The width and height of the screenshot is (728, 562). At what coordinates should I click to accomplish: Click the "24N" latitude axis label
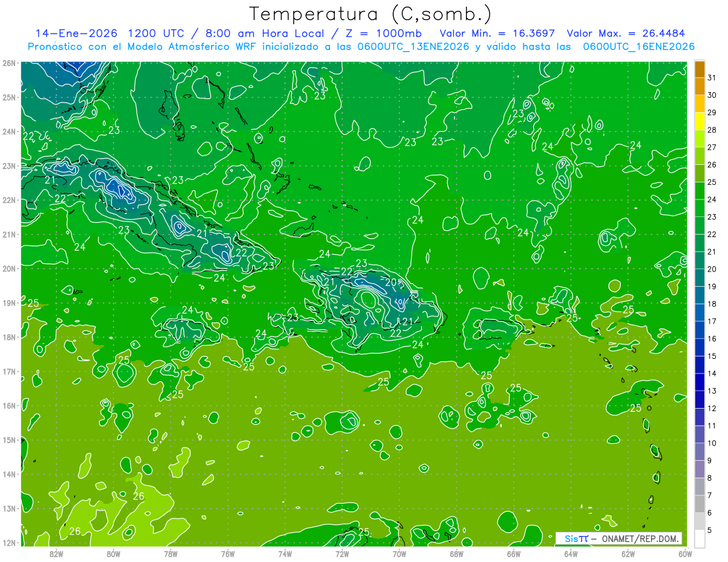click(x=9, y=132)
